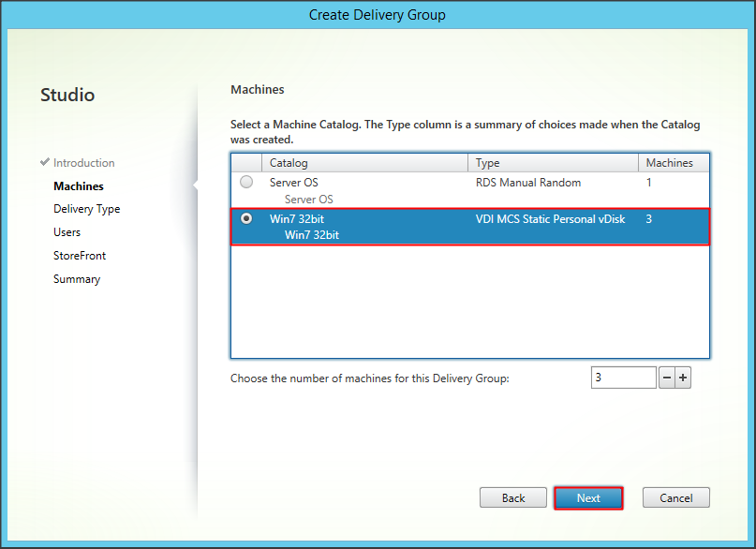
Task: Open the Machines step in sidebar
Action: point(79,186)
